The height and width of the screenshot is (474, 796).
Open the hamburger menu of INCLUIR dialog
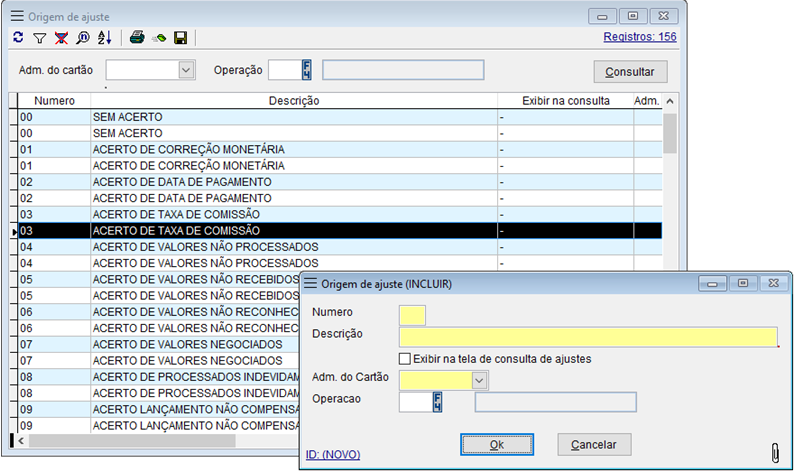pyautogui.click(x=310, y=284)
